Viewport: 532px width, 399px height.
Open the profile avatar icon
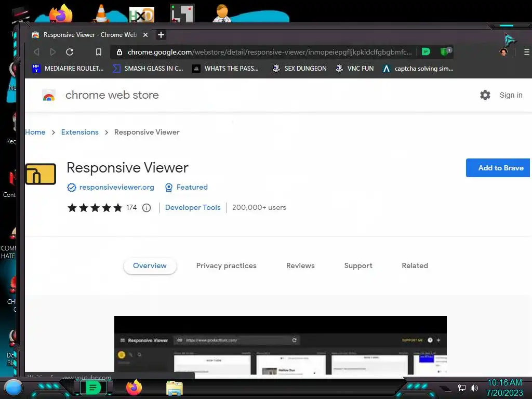pos(503,52)
